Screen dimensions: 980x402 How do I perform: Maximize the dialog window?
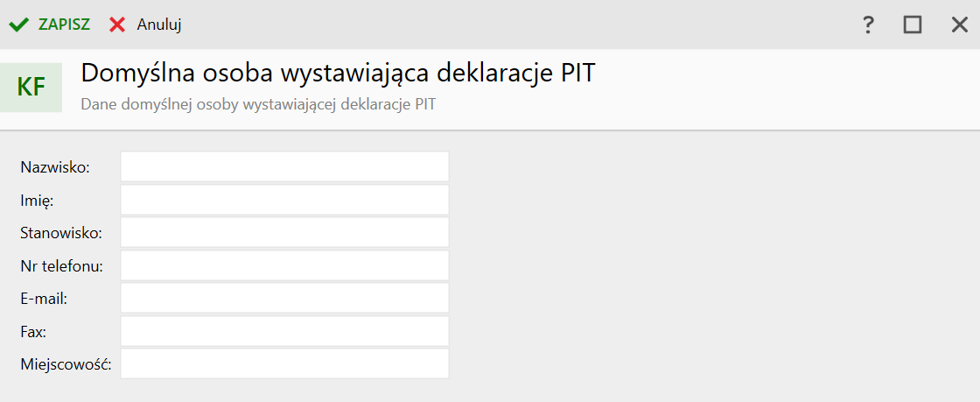913,25
